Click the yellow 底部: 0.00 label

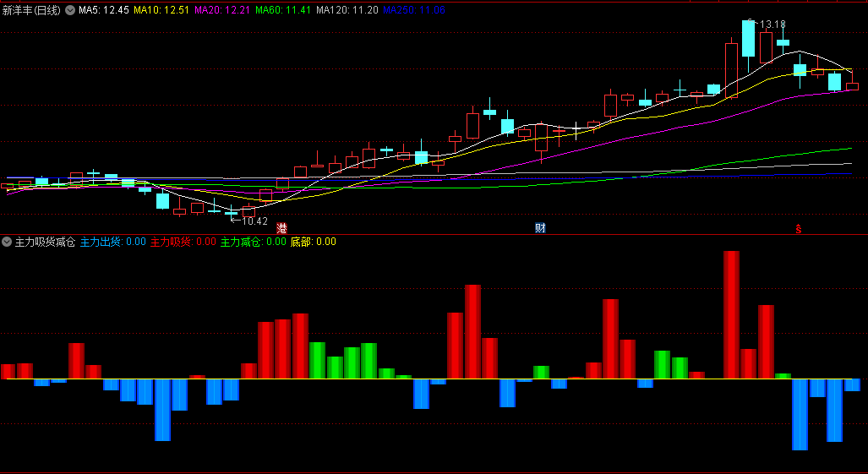point(314,242)
